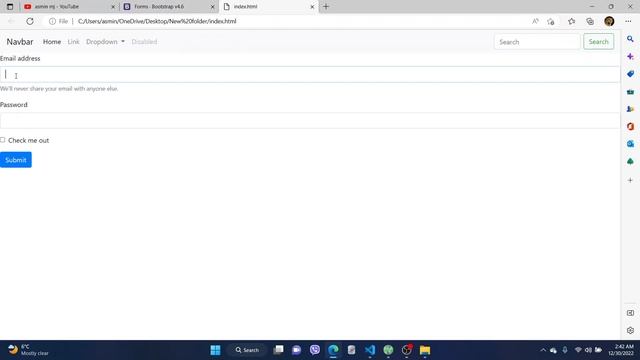Show hidden system tray icons chevron
Image resolution: width=640 pixels, height=360 pixels.
pos(543,350)
